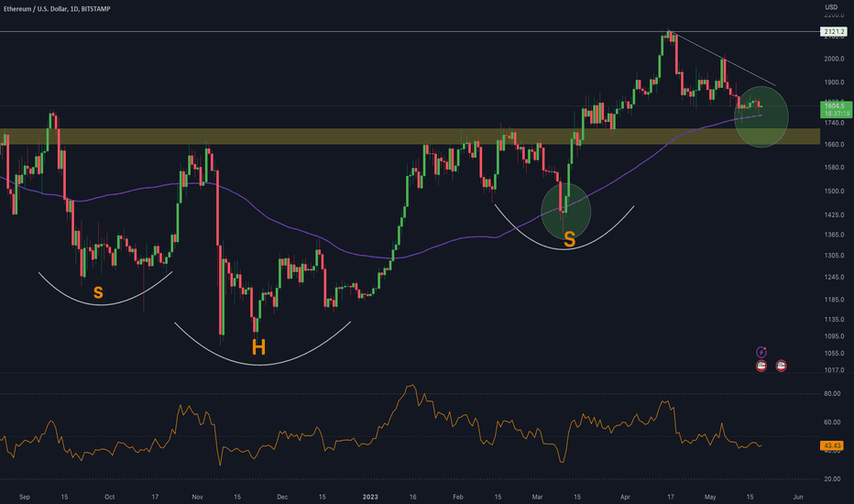
Task: Click the 80.00 RSI axis label
Action: click(x=832, y=393)
